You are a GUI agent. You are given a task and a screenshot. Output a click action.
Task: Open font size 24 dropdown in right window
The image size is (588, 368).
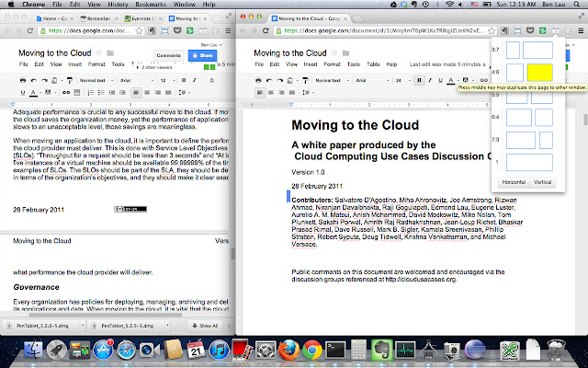click(403, 80)
